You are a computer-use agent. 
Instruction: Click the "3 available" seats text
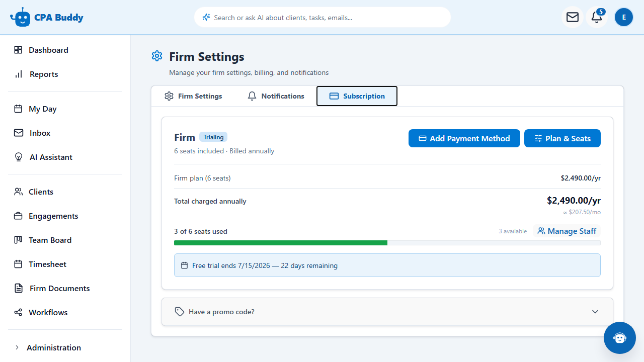pos(513,231)
